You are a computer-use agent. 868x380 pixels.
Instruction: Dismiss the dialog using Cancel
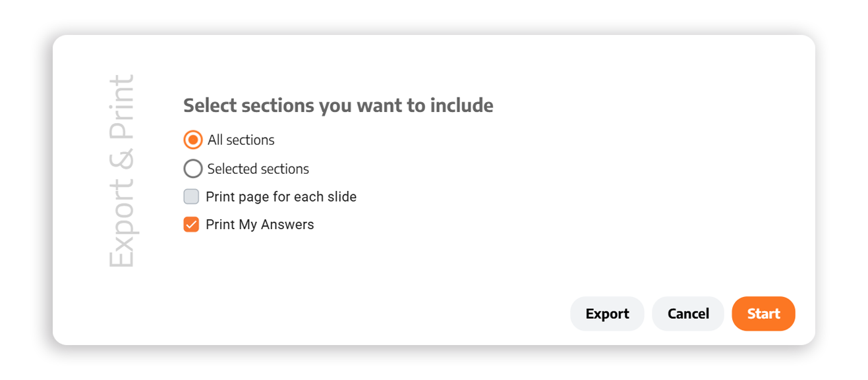pyautogui.click(x=687, y=313)
